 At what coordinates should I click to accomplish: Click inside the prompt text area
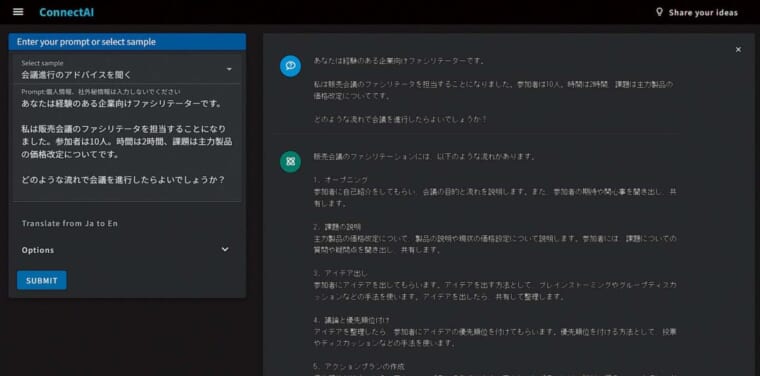[127, 145]
